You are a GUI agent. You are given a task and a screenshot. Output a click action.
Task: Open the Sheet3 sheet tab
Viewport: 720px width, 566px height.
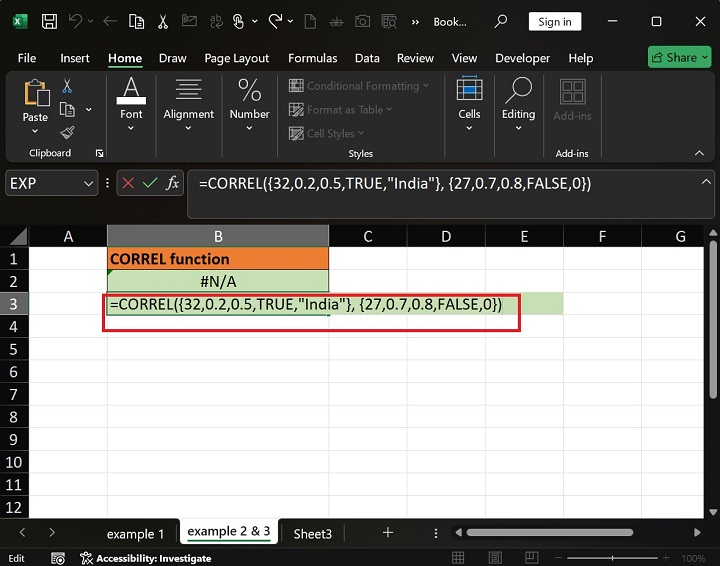[x=313, y=534]
